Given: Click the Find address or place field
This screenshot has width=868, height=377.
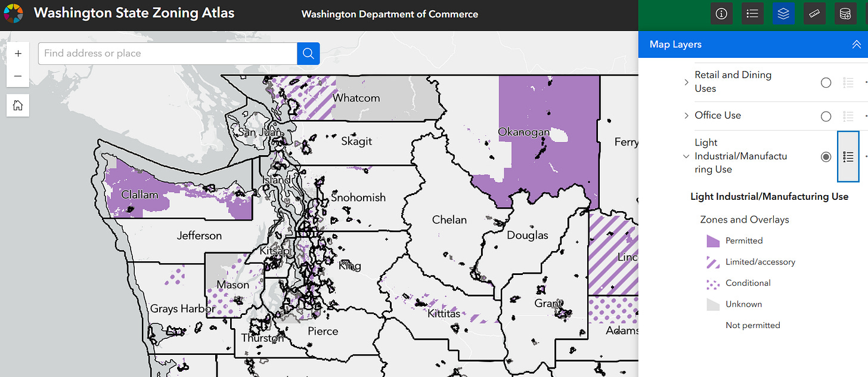Looking at the screenshot, I should click(168, 54).
